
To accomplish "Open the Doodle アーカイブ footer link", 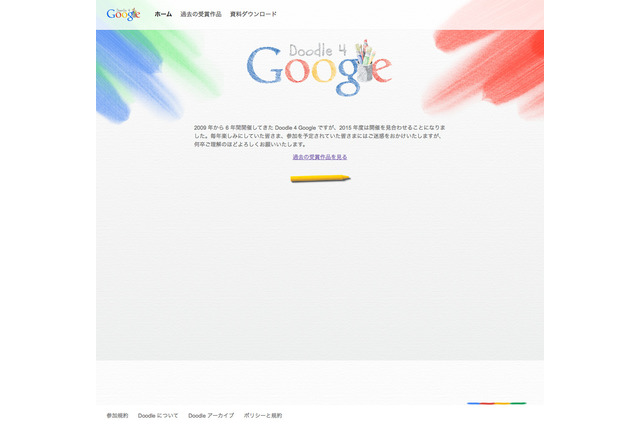I will pos(211,415).
